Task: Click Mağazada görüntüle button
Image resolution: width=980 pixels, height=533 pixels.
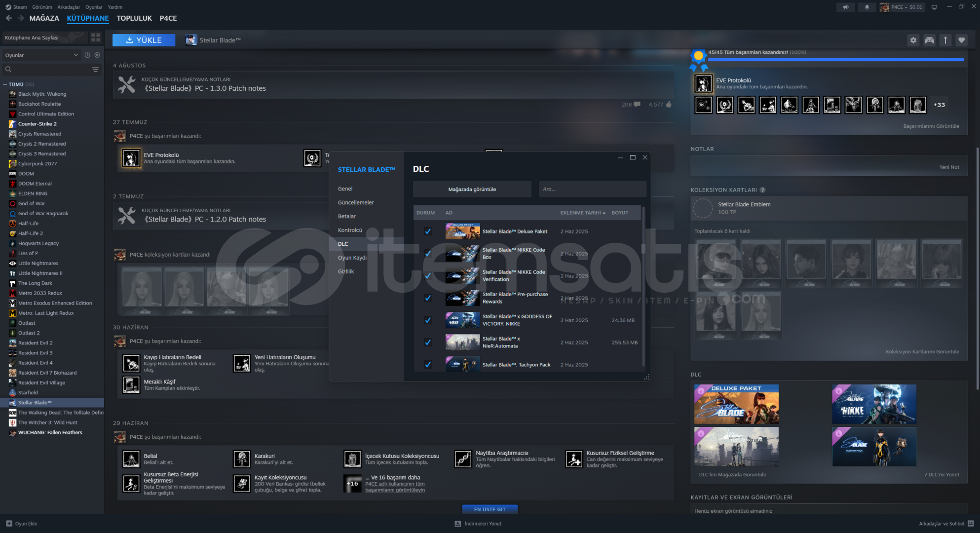Action: (x=472, y=189)
